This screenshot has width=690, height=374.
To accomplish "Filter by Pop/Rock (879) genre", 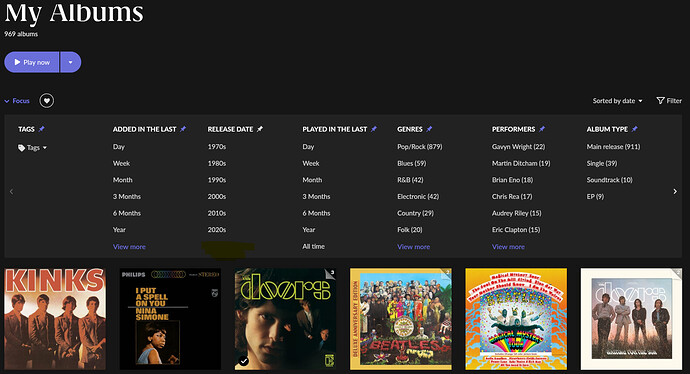I will 420,147.
